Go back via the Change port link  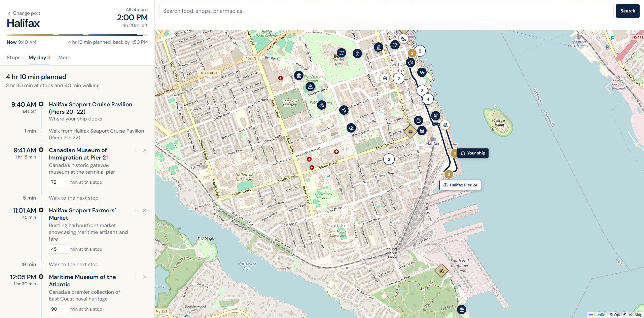[24, 13]
